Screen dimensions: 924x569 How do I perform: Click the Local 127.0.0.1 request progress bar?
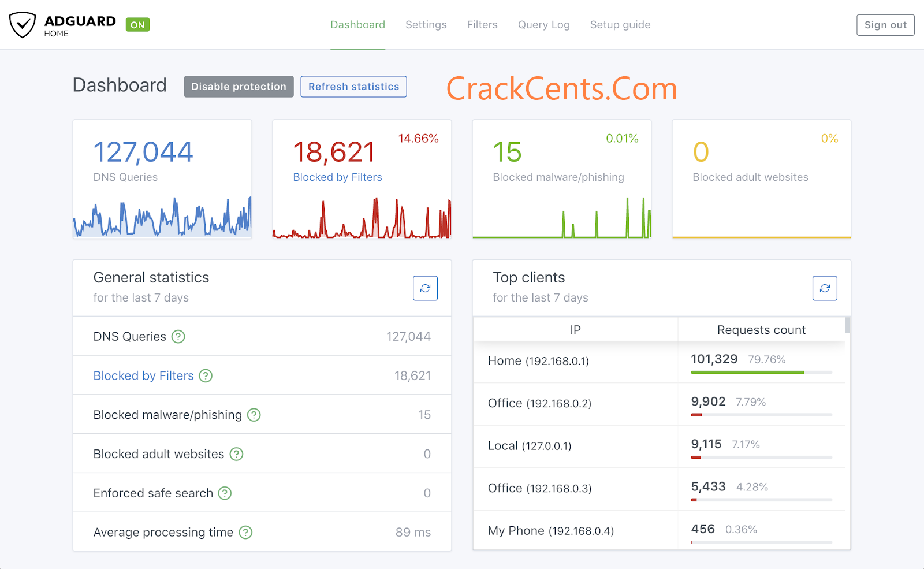click(x=762, y=458)
